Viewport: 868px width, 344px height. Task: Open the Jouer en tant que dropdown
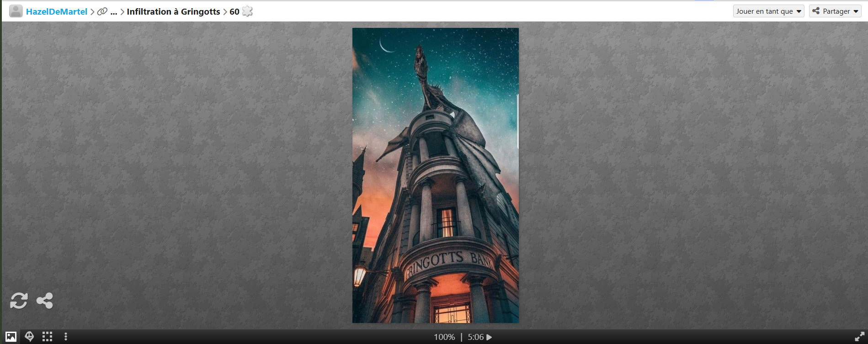click(768, 11)
